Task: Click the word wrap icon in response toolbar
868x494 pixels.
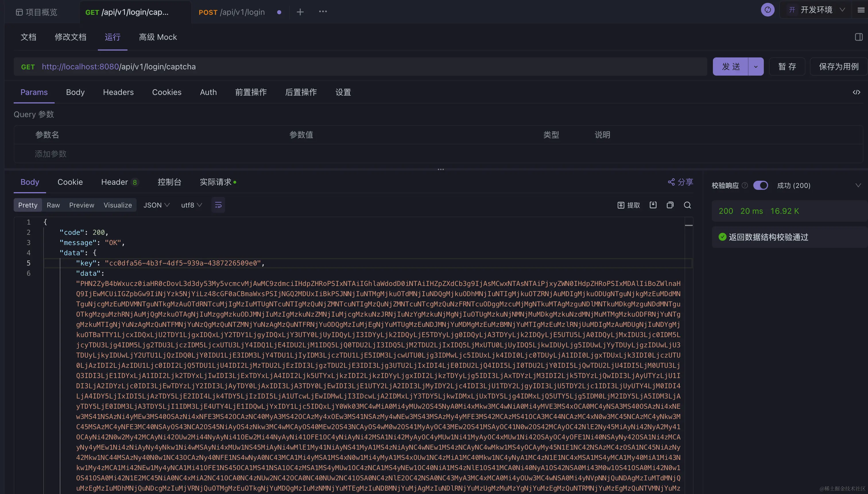Action: (218, 205)
